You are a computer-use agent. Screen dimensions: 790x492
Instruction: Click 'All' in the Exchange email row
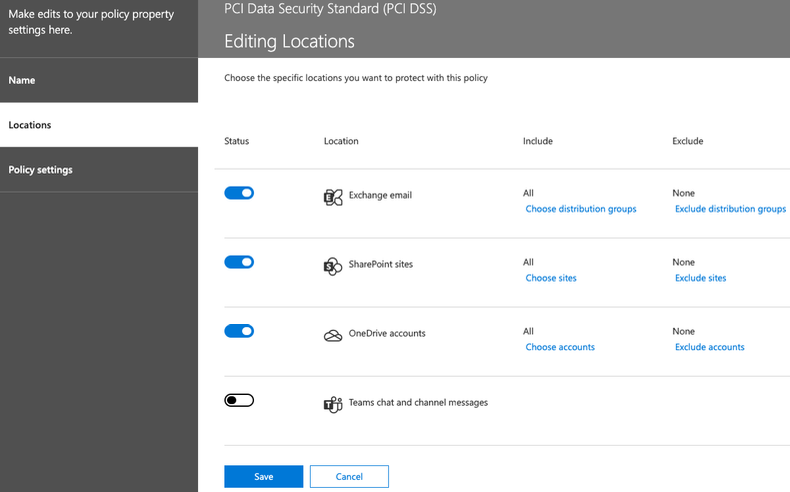pyautogui.click(x=528, y=193)
